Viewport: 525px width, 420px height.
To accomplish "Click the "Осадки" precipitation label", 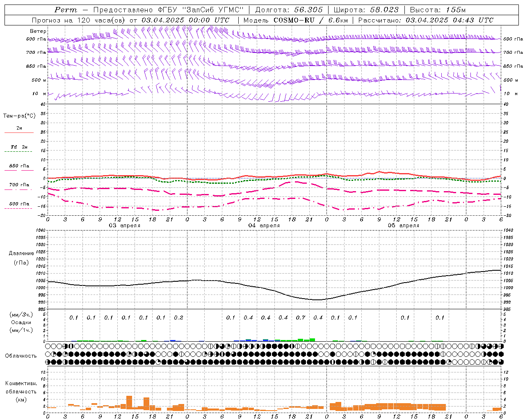I will click(x=21, y=323).
